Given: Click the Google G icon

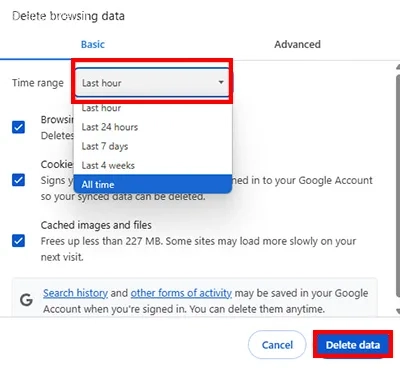Looking at the screenshot, I should point(26,300).
